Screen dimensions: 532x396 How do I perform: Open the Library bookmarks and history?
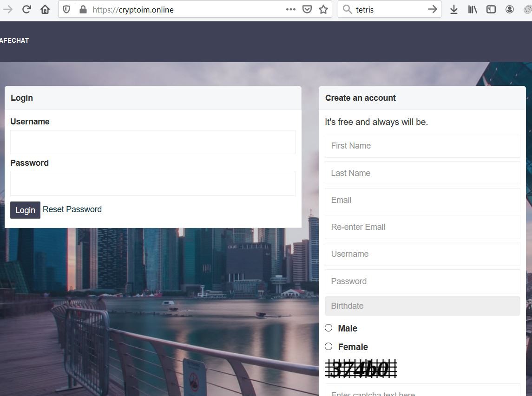pos(473,9)
